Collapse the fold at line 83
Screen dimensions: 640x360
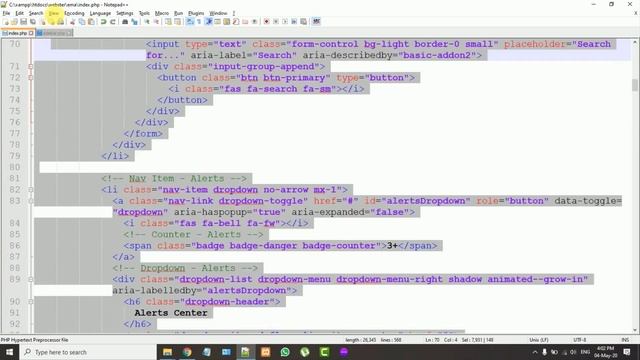[x=31, y=201]
